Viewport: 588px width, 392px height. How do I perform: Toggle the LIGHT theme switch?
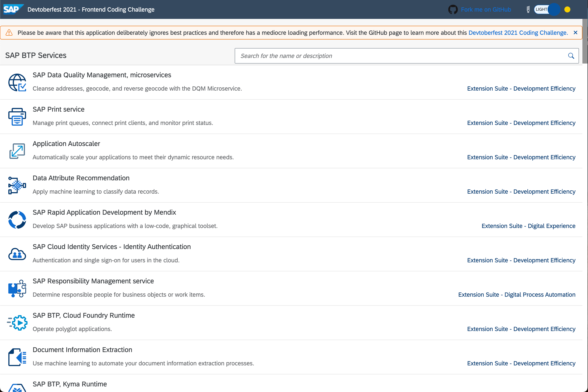[547, 9]
